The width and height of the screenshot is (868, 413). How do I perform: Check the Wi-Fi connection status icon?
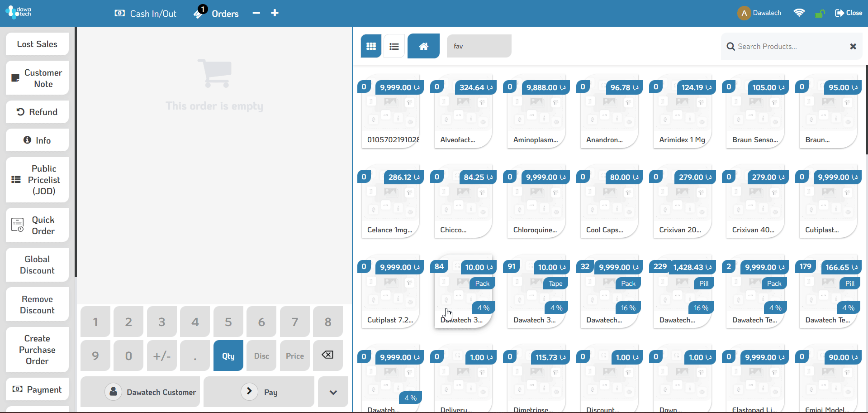coord(799,13)
